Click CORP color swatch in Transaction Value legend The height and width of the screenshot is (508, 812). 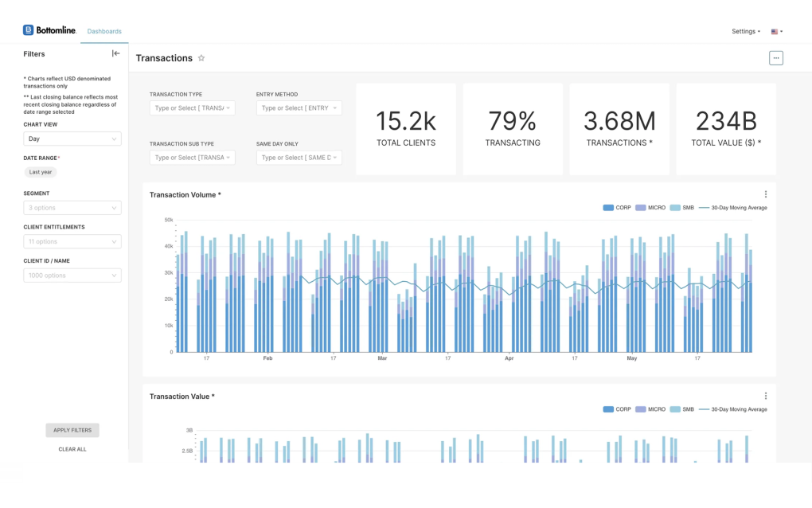coord(608,409)
